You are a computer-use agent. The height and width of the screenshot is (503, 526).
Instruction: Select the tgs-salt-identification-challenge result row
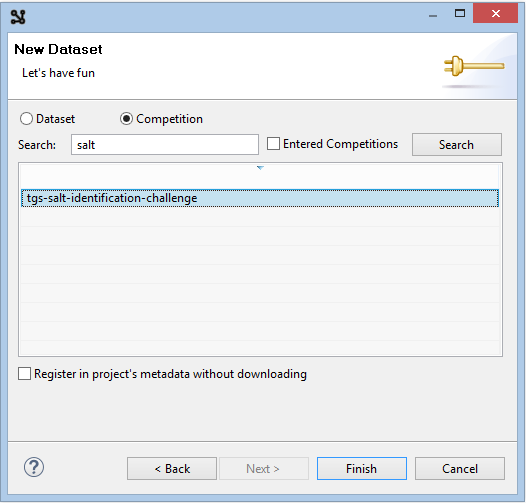pos(260,198)
